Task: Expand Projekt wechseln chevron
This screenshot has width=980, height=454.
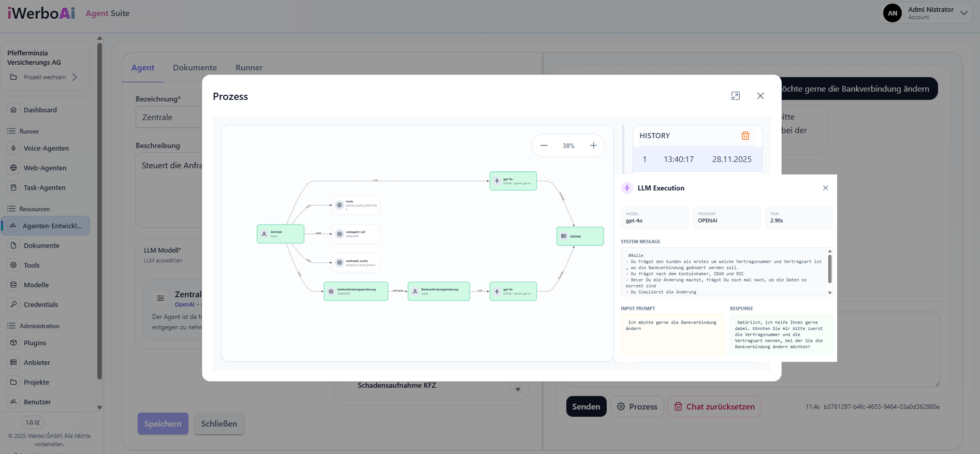Action: [x=75, y=77]
